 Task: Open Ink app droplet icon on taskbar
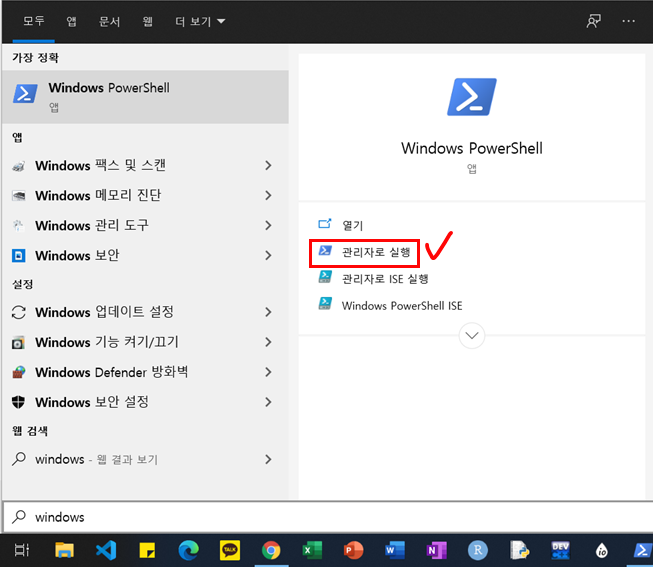pos(602,550)
